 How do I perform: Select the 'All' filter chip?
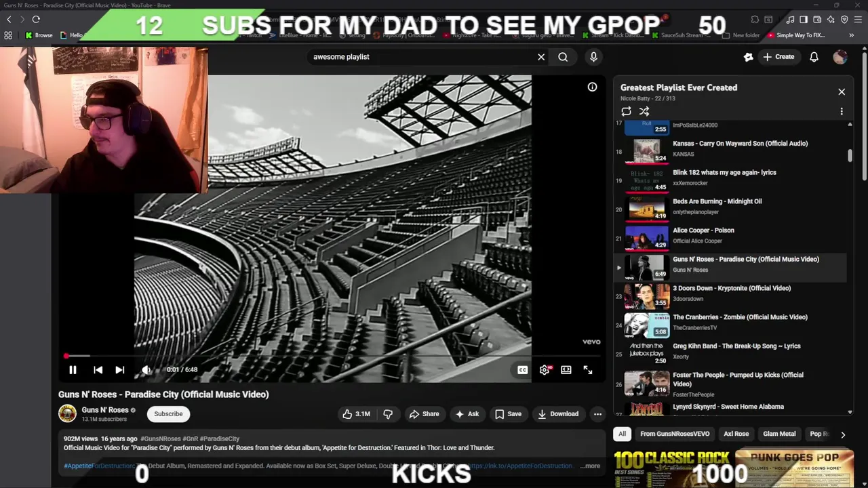[x=622, y=434]
